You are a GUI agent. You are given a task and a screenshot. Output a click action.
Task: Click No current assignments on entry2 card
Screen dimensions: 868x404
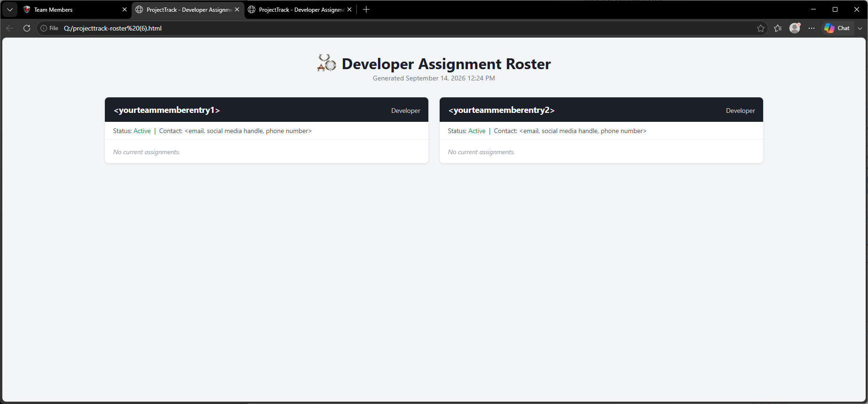click(x=481, y=152)
